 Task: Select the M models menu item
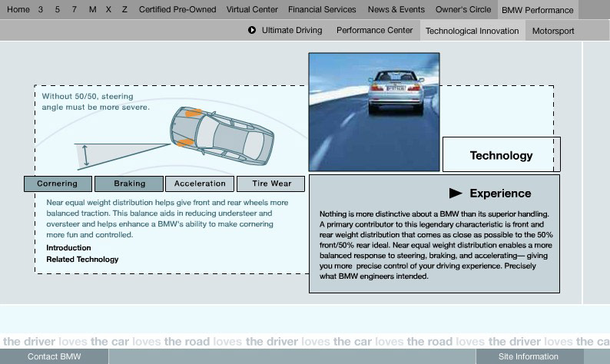[93, 9]
